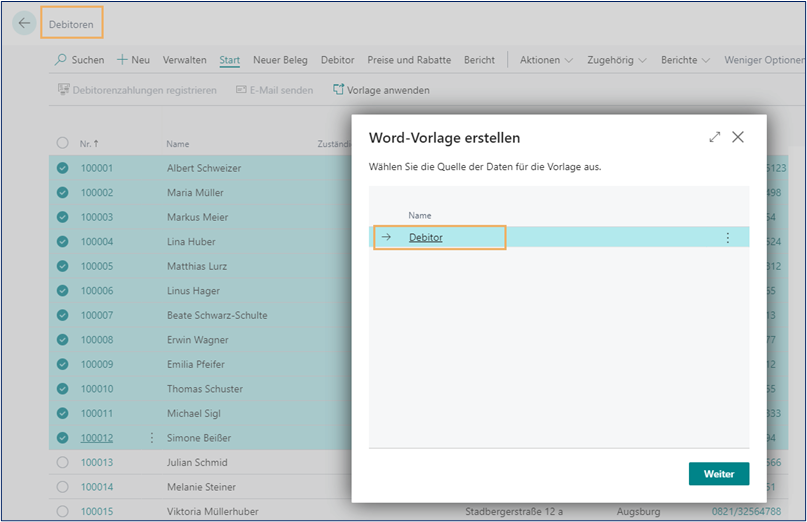Open the Preise und Rabatte menu
807x522 pixels.
coord(409,60)
